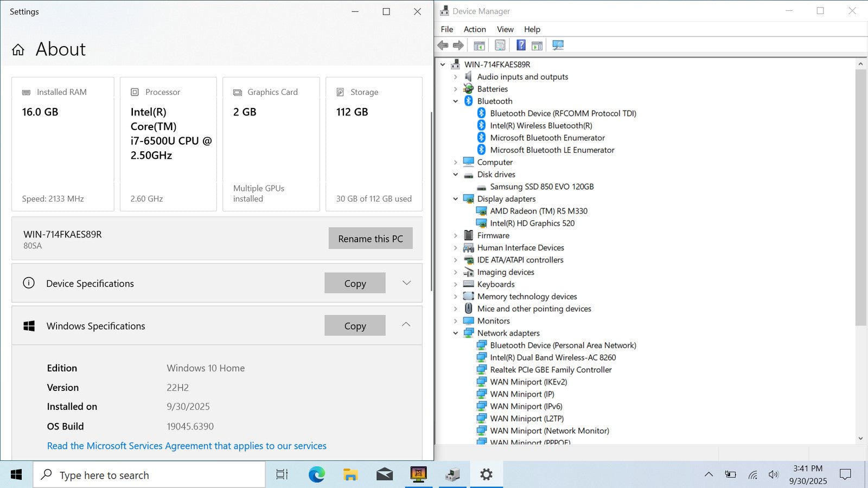
Task: Click the Device Manager scroll down arrow
Action: [x=860, y=439]
